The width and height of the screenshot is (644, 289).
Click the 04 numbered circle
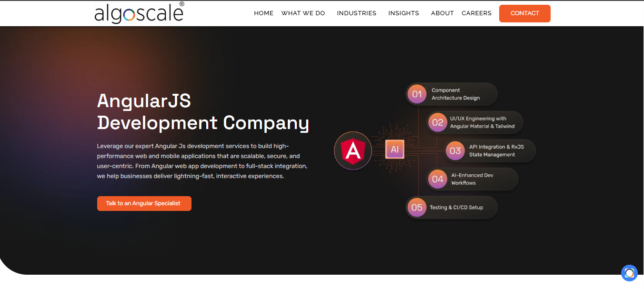click(x=437, y=179)
